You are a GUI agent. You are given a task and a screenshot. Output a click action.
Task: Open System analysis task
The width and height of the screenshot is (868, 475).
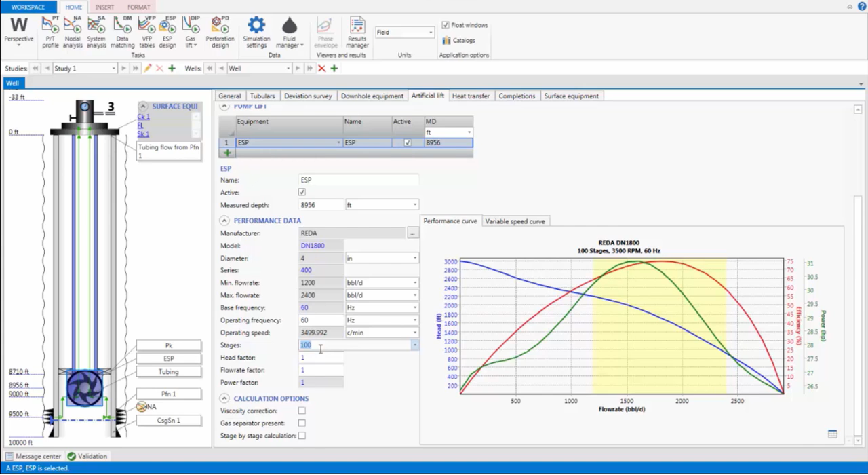pyautogui.click(x=96, y=32)
